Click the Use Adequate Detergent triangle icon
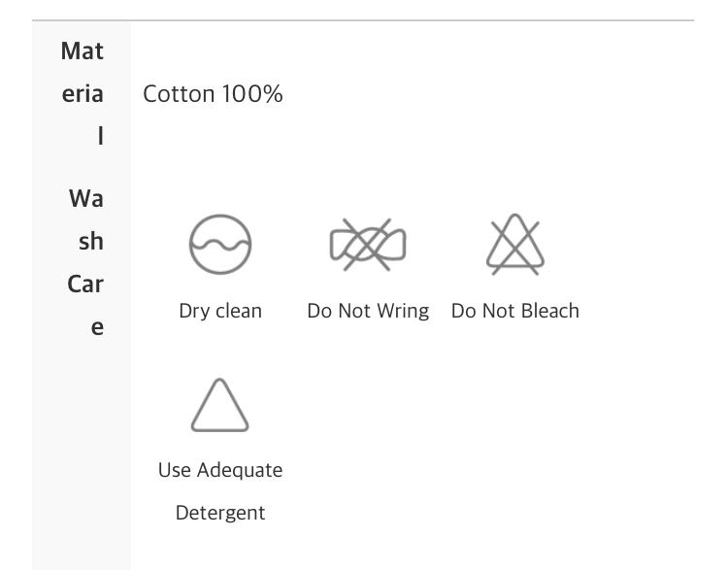This screenshot has width=728, height=570. tap(220, 405)
